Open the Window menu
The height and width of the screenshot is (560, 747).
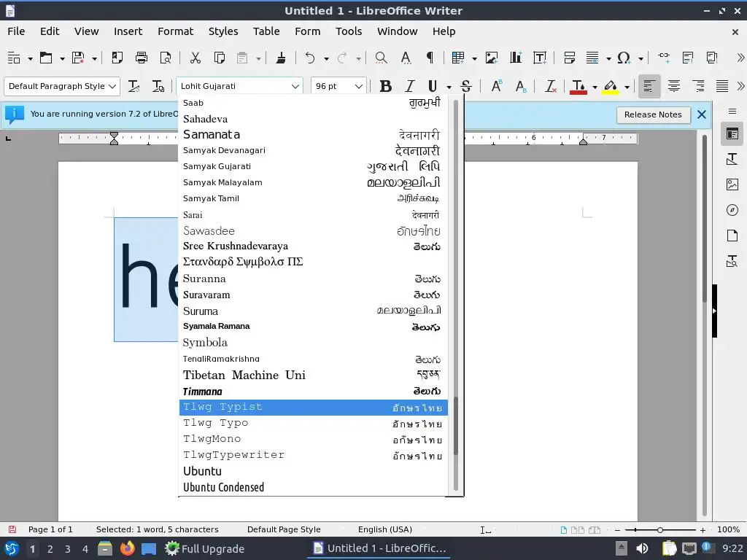[x=398, y=31]
